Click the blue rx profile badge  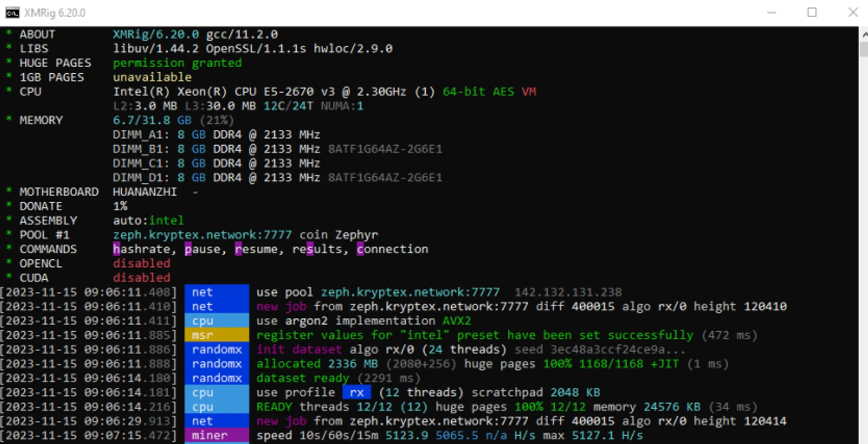356,392
